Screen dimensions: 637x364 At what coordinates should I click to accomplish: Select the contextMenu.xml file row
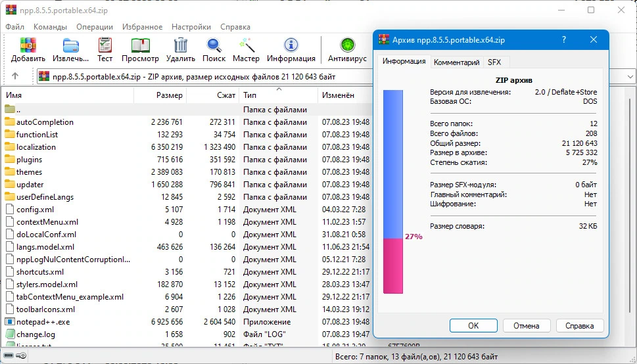[x=187, y=222]
